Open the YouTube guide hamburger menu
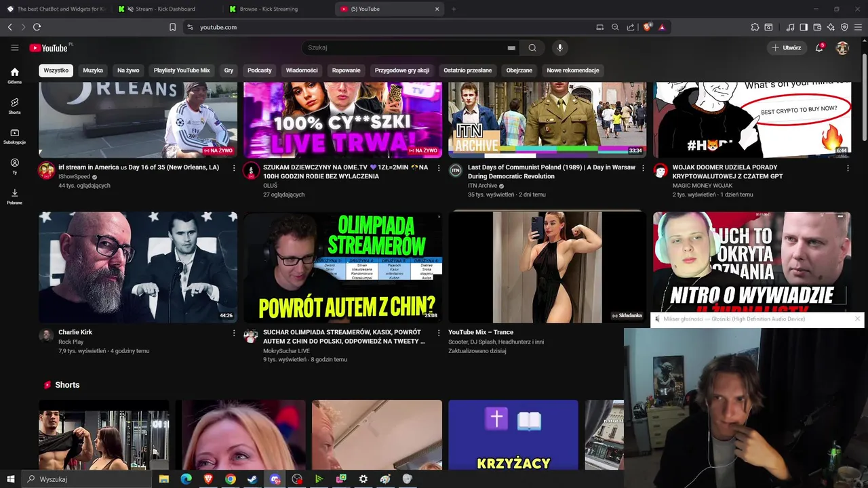This screenshot has width=868, height=488. (x=14, y=47)
